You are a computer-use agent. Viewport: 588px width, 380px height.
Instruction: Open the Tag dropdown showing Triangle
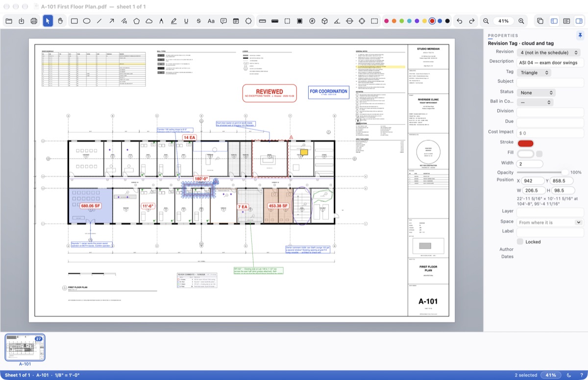(x=534, y=72)
